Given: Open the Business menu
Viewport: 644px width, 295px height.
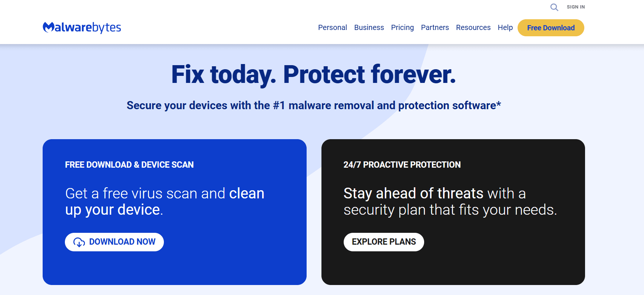Looking at the screenshot, I should (369, 27).
